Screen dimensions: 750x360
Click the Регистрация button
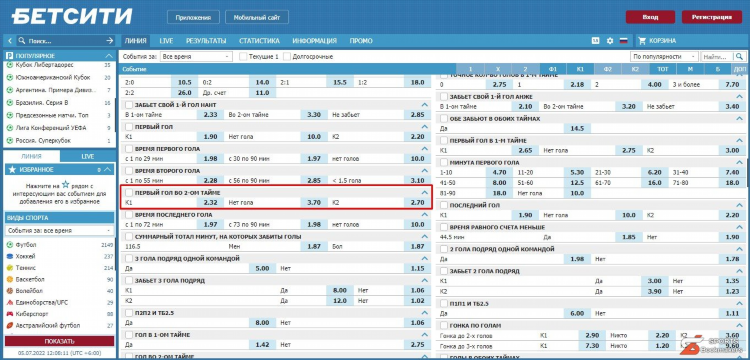[712, 17]
